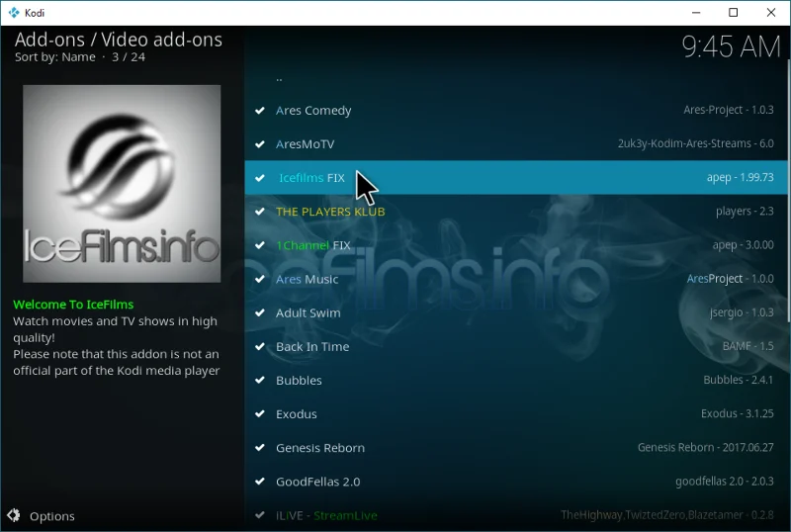The width and height of the screenshot is (791, 532).
Task: Select the iLIVE - StreamLive add-on
Action: coord(516,515)
